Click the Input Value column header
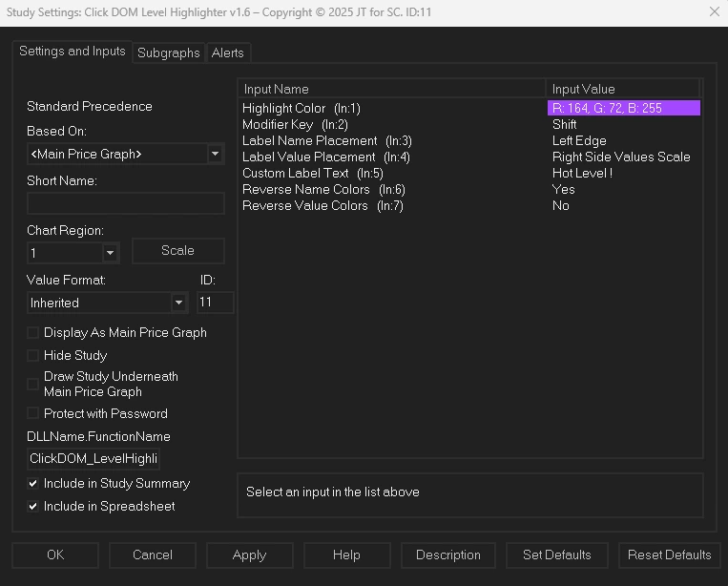This screenshot has width=728, height=586. [622, 89]
